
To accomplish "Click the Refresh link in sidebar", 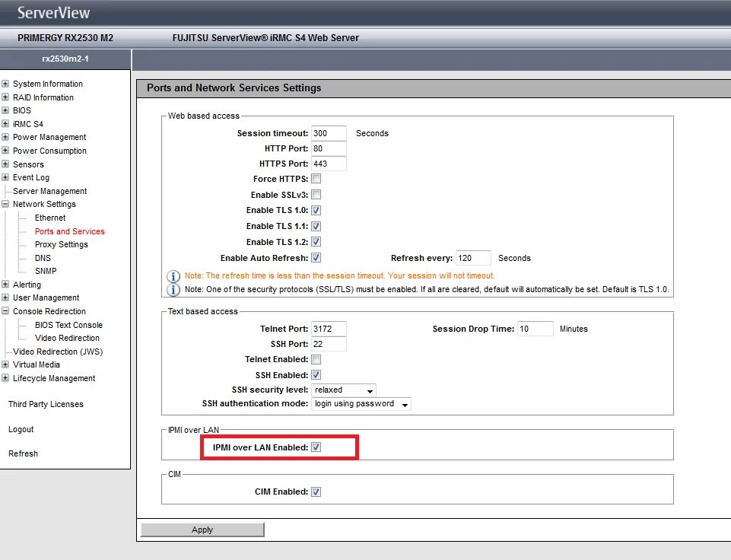I will click(x=23, y=453).
